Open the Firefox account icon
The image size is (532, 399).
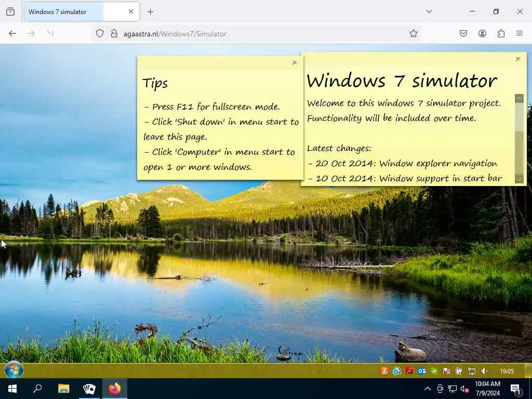click(482, 33)
